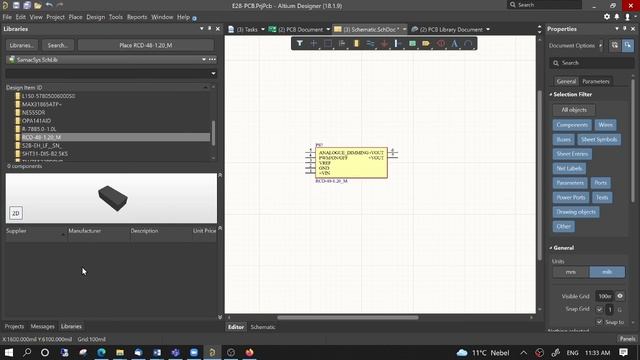Select the Text string 'A' tool
Viewport: 640px width, 360px height.
[x=454, y=43]
